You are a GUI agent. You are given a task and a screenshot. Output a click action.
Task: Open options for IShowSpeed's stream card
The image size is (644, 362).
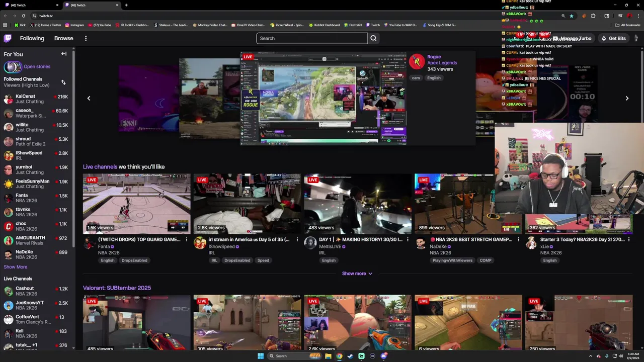tap(297, 240)
